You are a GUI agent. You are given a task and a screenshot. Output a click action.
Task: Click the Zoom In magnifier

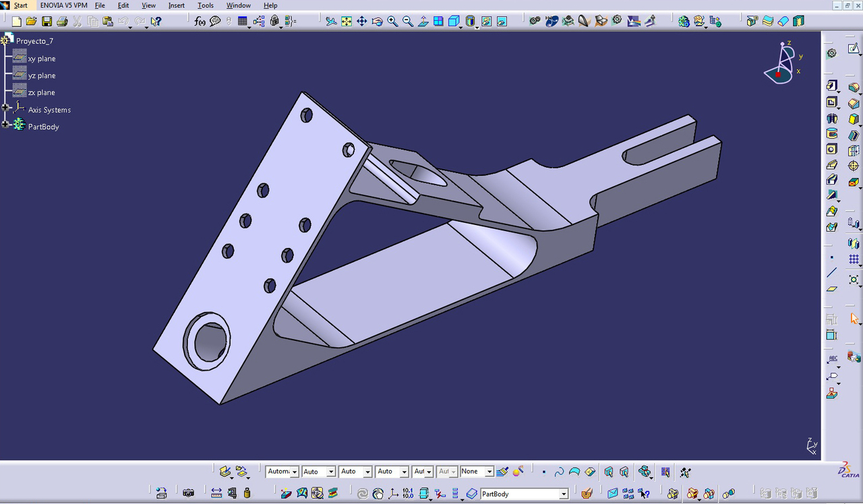[392, 22]
